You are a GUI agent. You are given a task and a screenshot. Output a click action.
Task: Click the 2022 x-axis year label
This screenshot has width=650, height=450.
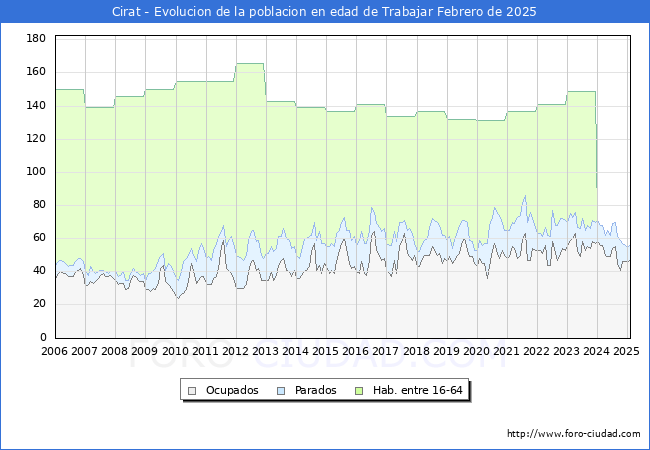click(536, 351)
